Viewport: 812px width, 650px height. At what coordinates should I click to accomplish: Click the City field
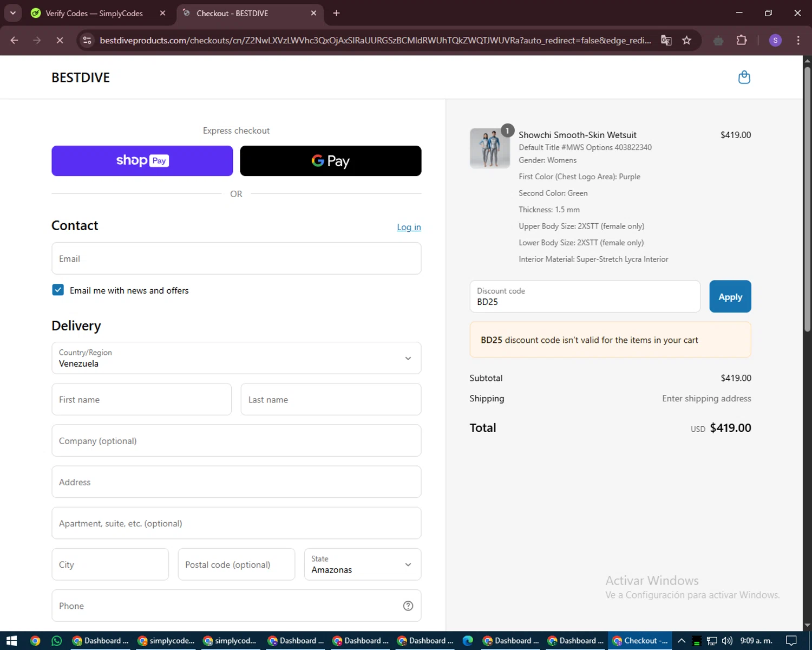(110, 564)
